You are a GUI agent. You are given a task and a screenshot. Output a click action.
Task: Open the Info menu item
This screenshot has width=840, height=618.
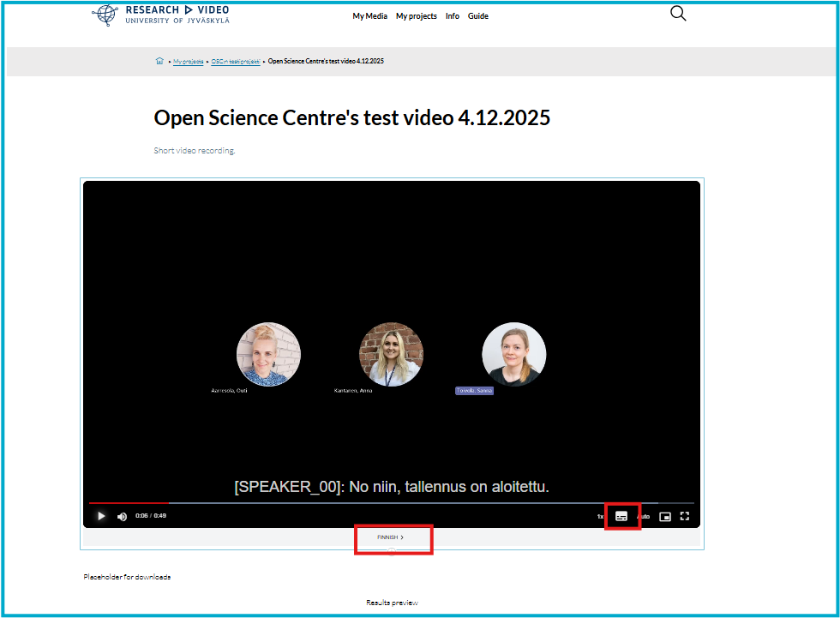(x=452, y=16)
